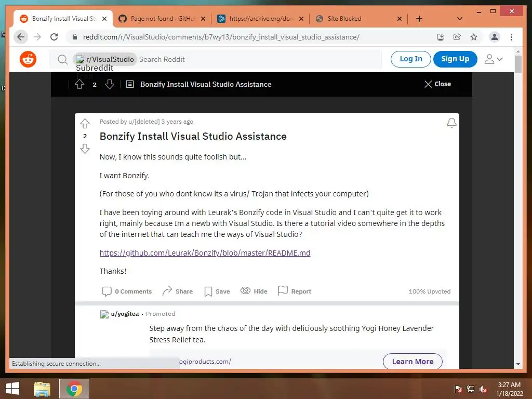The width and height of the screenshot is (532, 399).
Task: Click the post title Bonzify Install Visual Studio Assistance
Action: [193, 136]
